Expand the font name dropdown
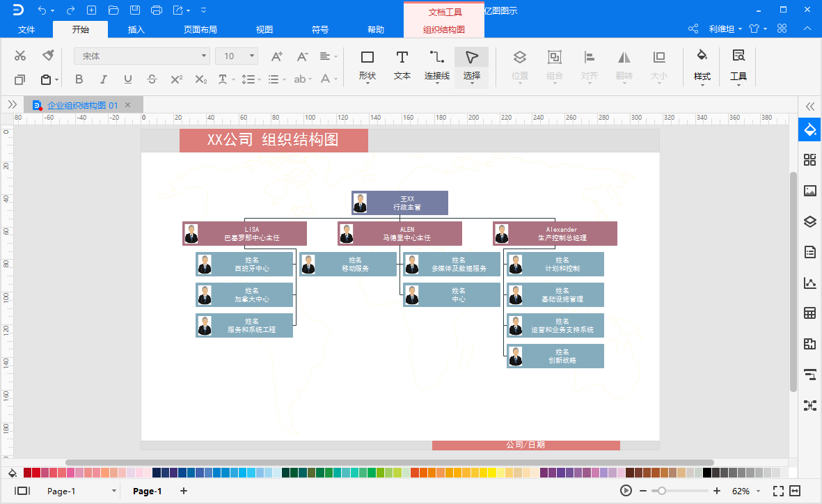Image resolution: width=822 pixels, height=504 pixels. pyautogui.click(x=204, y=56)
